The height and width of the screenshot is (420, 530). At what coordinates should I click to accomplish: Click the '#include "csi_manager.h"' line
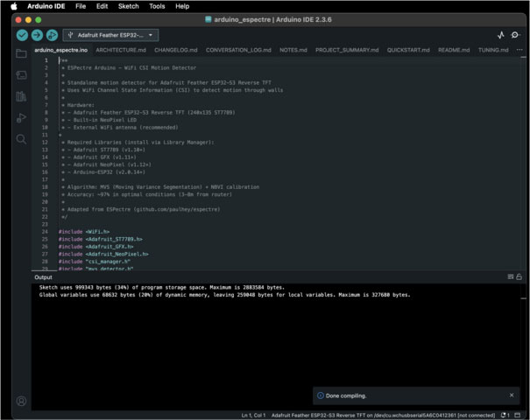pyautogui.click(x=95, y=262)
